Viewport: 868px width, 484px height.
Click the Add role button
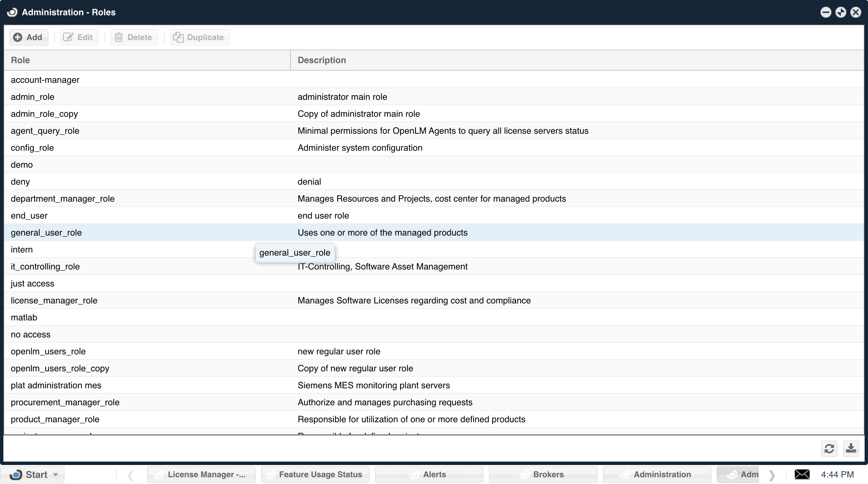(29, 37)
